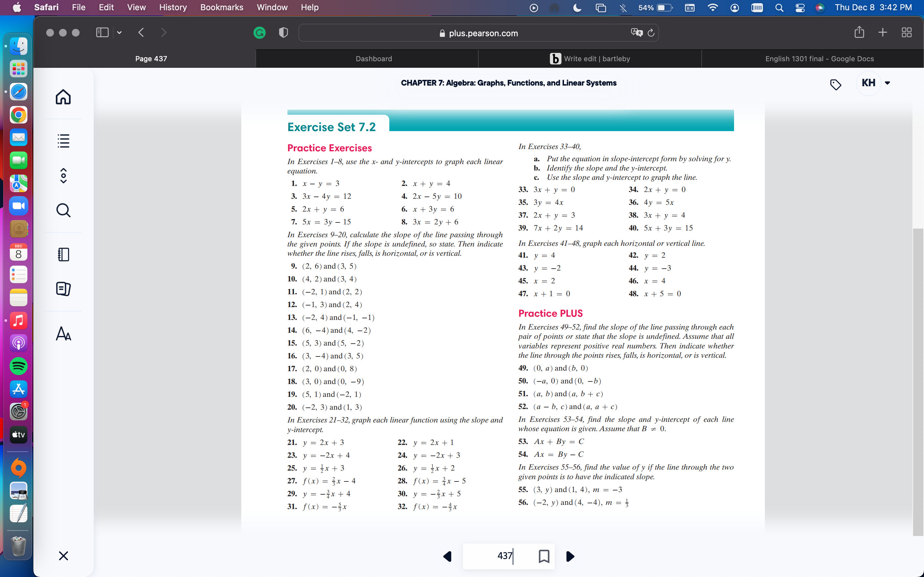Screen dimensions: 924x577
Task: Search within the eTextbook
Action: click(63, 210)
